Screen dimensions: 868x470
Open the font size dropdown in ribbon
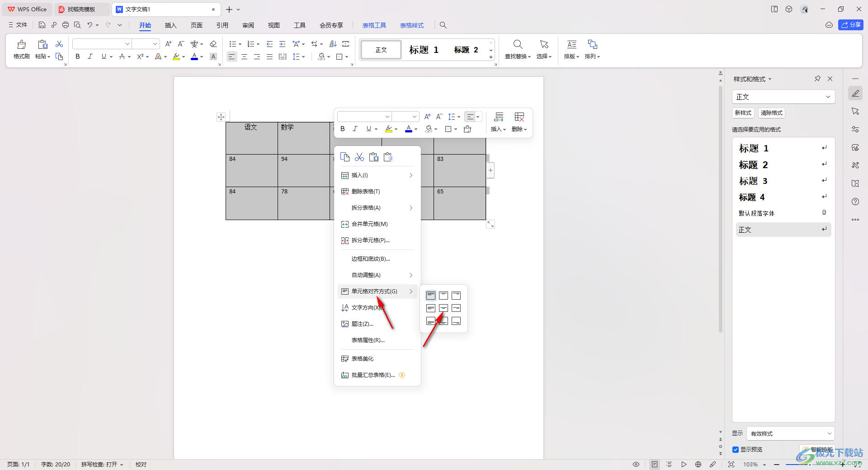(x=155, y=44)
